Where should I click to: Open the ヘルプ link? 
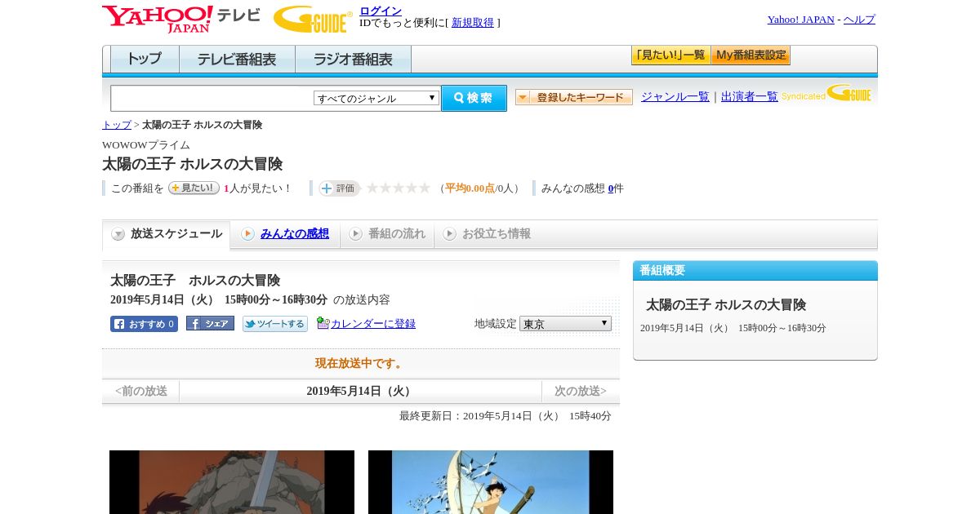[x=859, y=20]
